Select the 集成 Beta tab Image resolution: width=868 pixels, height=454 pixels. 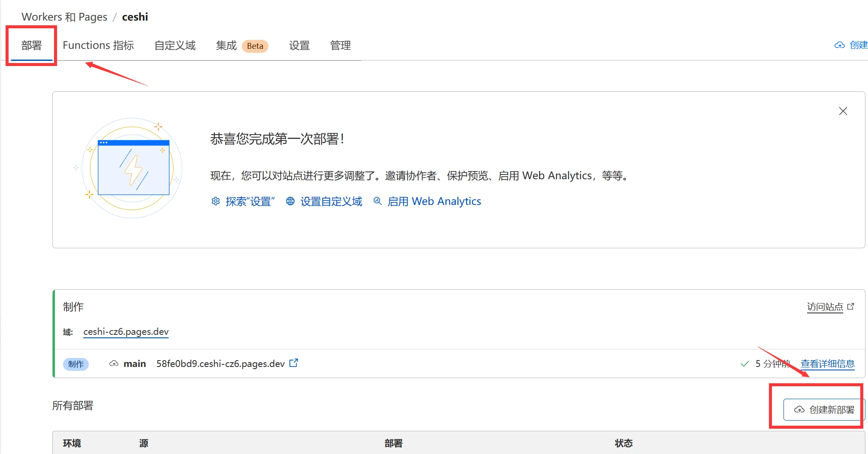pyautogui.click(x=241, y=45)
